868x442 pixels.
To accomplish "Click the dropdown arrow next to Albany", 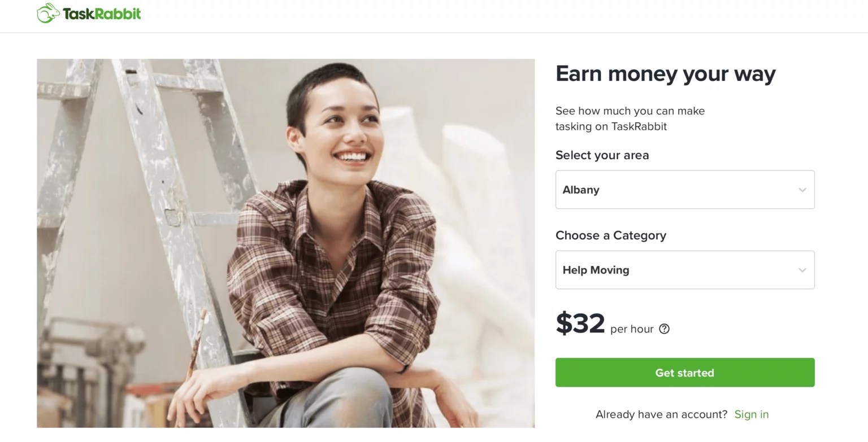I will [x=802, y=190].
